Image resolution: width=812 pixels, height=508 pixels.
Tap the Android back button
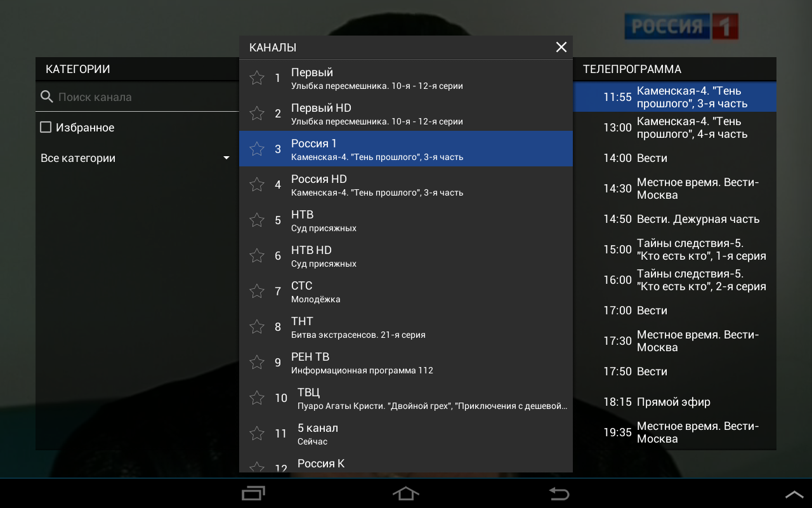[559, 493]
